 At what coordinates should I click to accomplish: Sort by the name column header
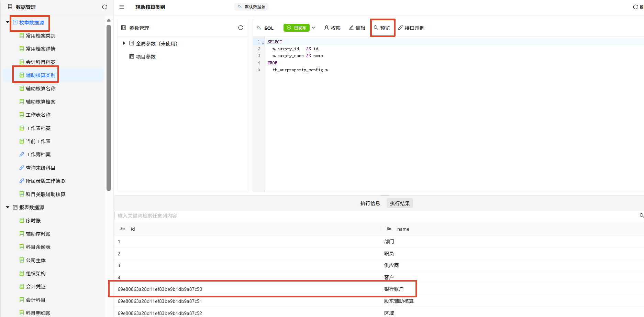coord(403,229)
